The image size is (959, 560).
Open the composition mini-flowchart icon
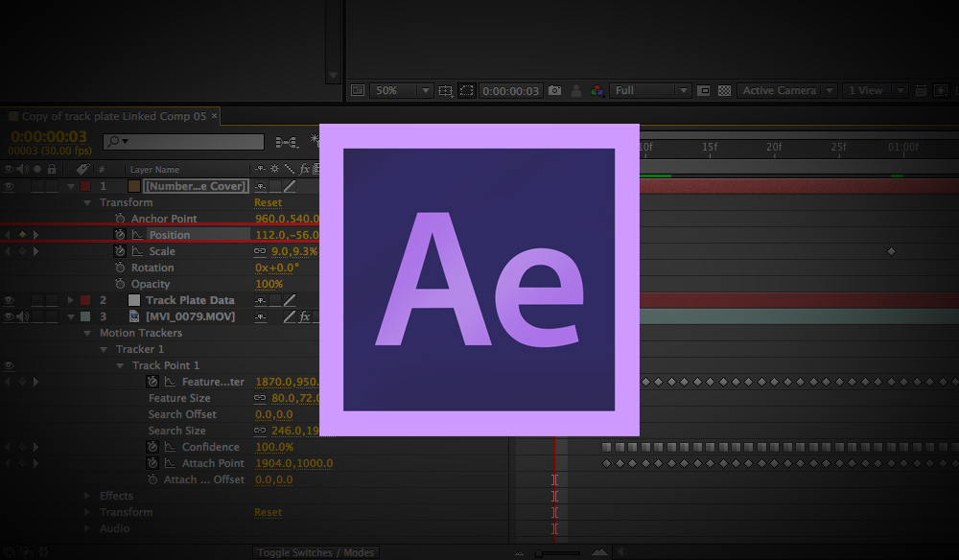click(286, 142)
